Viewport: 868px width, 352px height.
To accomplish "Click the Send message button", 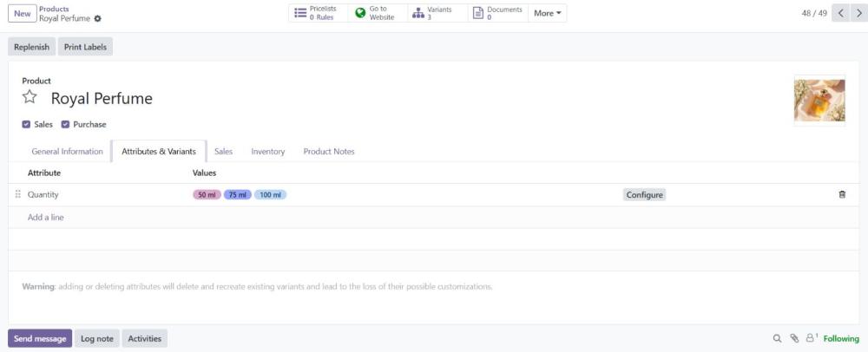I will coord(40,339).
